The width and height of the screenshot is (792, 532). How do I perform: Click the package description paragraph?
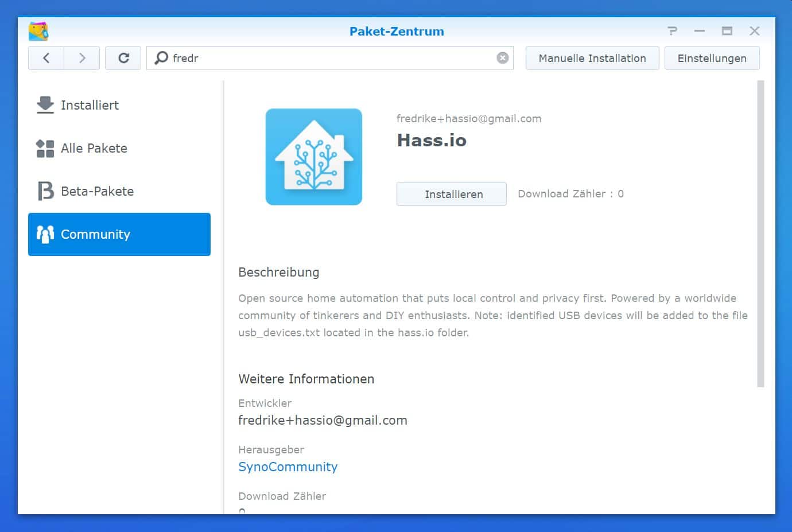pos(493,315)
